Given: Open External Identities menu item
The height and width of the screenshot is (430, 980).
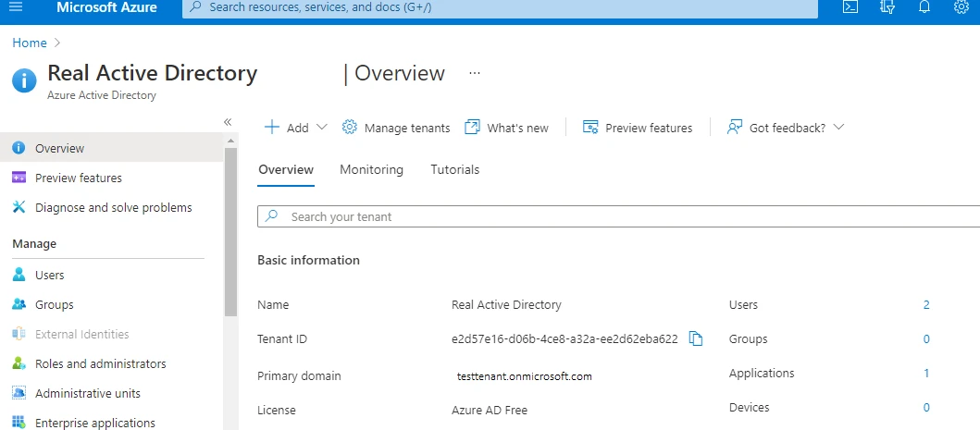Looking at the screenshot, I should click(111, 334).
